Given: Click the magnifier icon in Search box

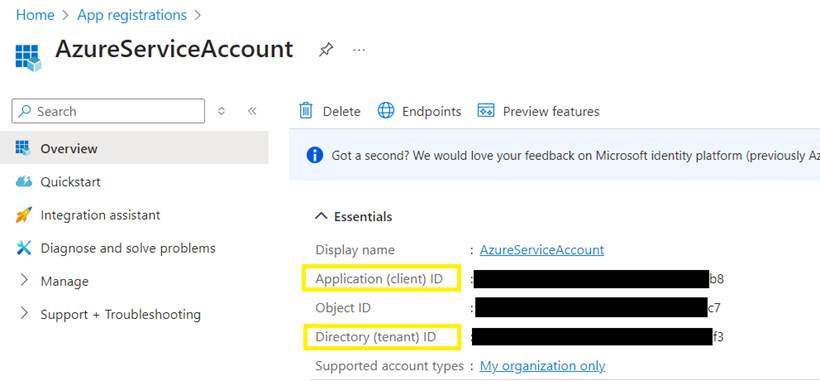Looking at the screenshot, I should pyautogui.click(x=25, y=111).
